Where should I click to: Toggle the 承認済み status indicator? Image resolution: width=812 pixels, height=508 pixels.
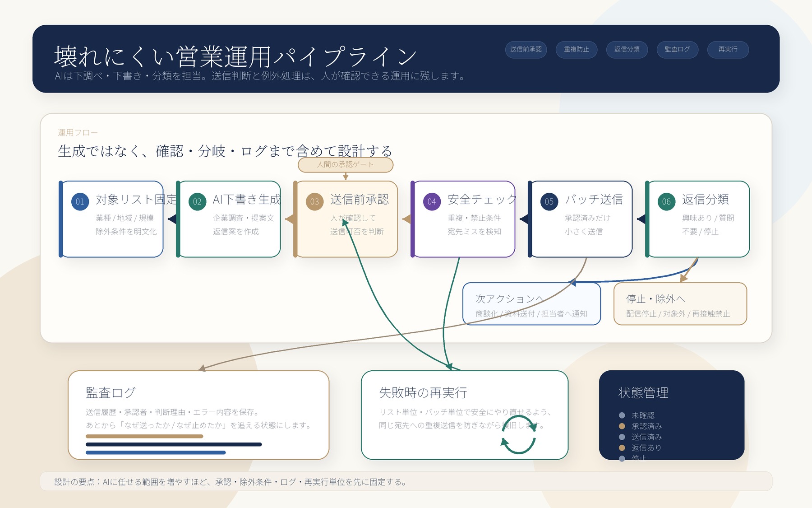(622, 426)
